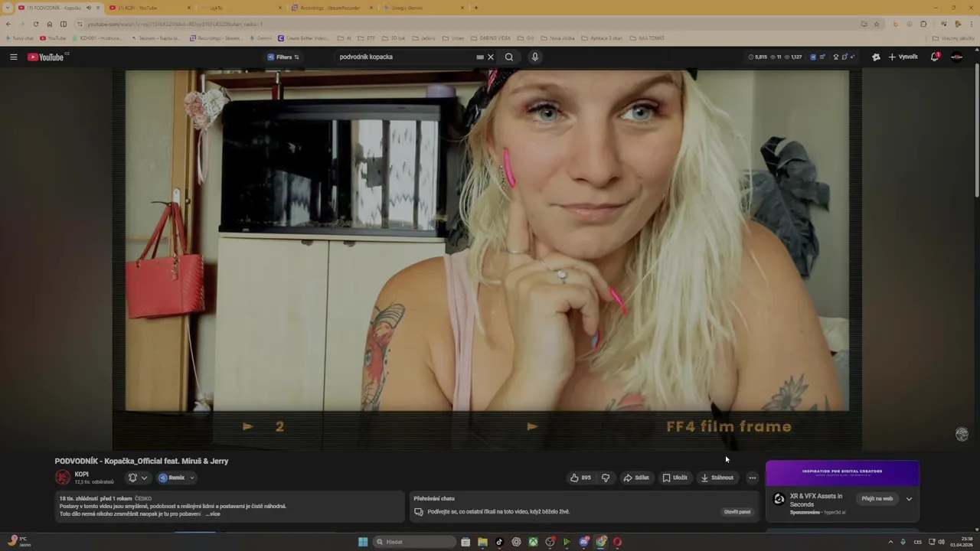Open the Aplikace 3 stran bookmark folder
This screenshot has width=980, height=551.
click(602, 37)
